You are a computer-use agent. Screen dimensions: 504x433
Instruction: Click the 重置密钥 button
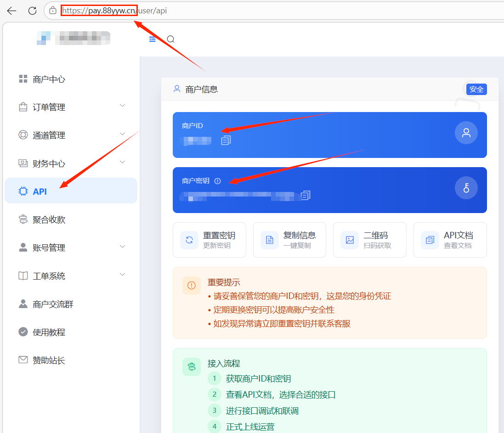(x=210, y=240)
